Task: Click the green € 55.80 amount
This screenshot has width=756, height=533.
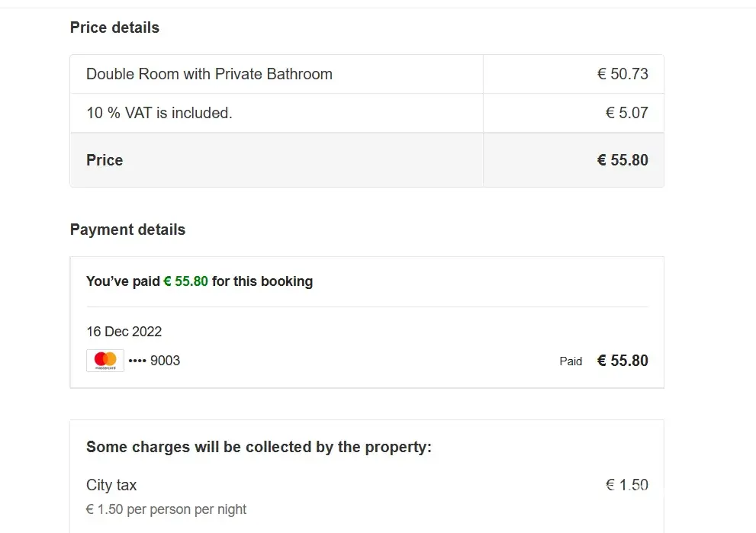Action: (x=185, y=281)
